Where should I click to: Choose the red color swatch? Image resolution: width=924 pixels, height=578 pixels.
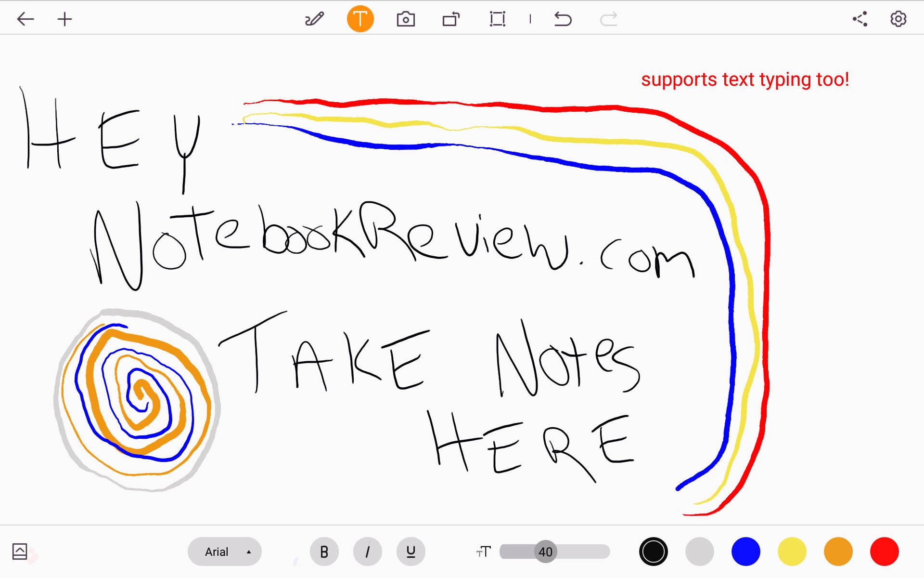coord(884,552)
